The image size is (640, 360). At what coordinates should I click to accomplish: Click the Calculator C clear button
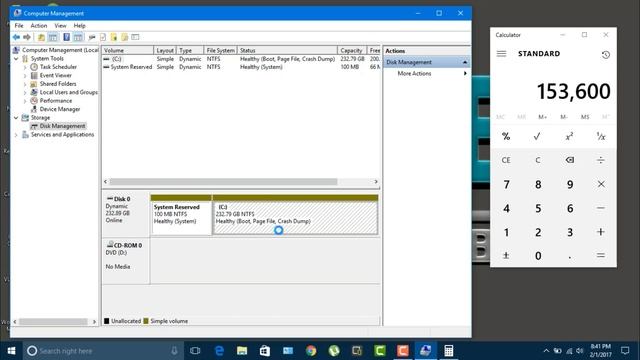point(538,160)
